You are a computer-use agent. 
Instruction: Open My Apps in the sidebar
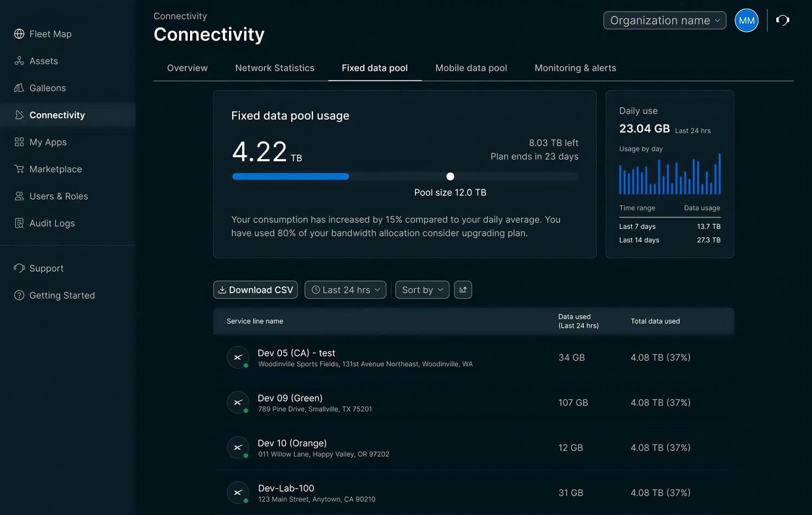[x=48, y=142]
